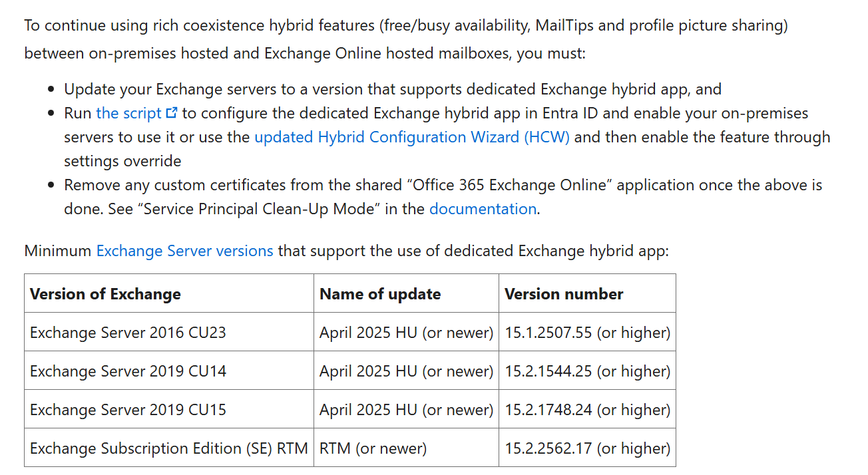Open updated Hybrid Configuration Wizard (HCW) link
Screen dimensions: 868x475
pyautogui.click(x=412, y=137)
